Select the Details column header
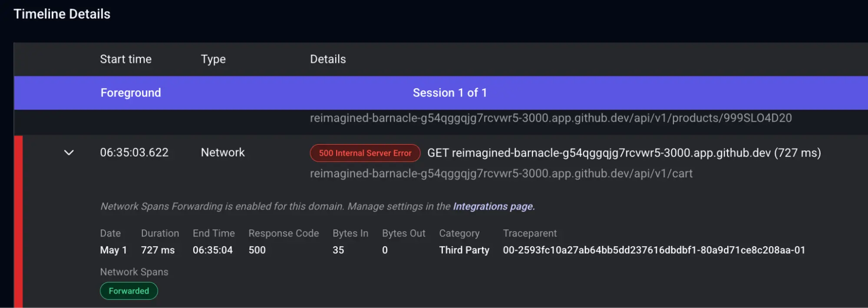The width and height of the screenshot is (868, 308). point(328,59)
